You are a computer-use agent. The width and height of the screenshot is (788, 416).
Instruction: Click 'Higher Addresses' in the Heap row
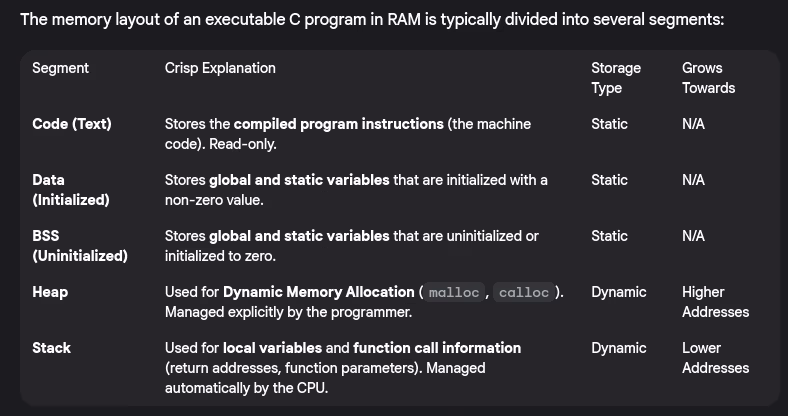715,302
